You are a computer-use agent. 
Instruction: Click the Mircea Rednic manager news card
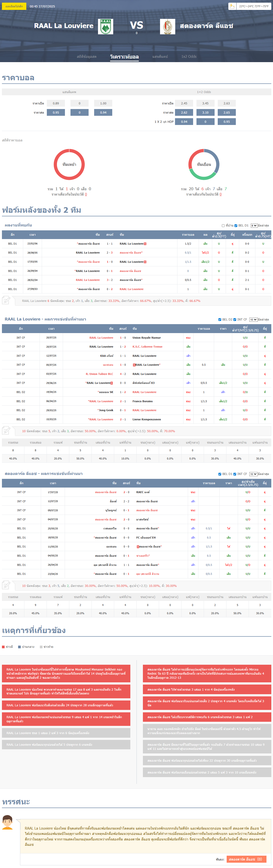click(x=207, y=674)
